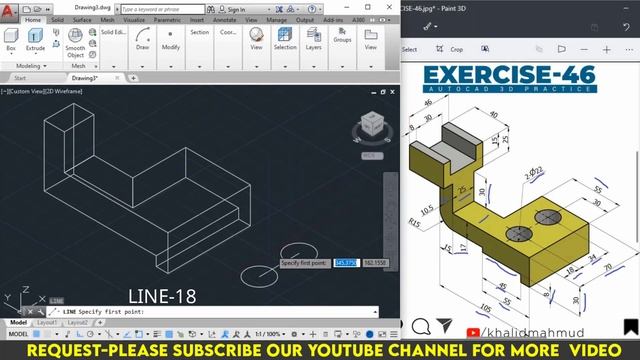Toggle the grid display in status bar
640x360 pixels.
(x=36, y=334)
